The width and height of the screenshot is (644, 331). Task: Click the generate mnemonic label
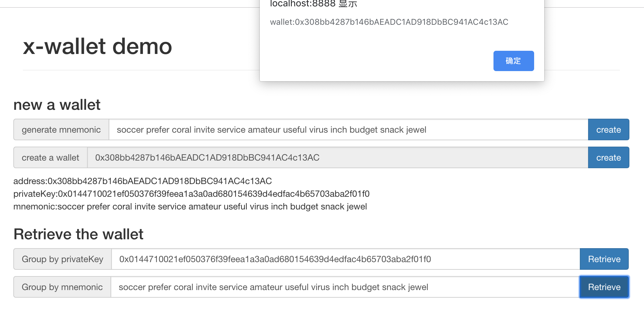tap(61, 130)
